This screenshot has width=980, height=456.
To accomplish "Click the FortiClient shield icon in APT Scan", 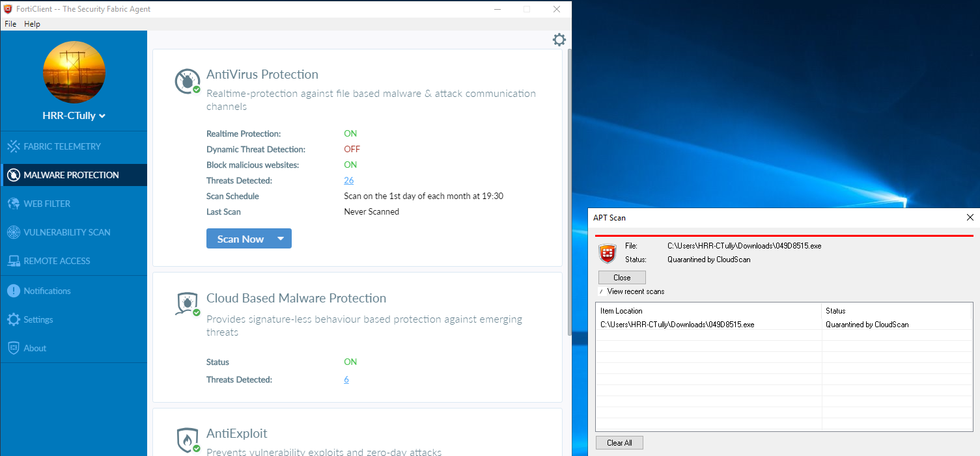I will [607, 253].
